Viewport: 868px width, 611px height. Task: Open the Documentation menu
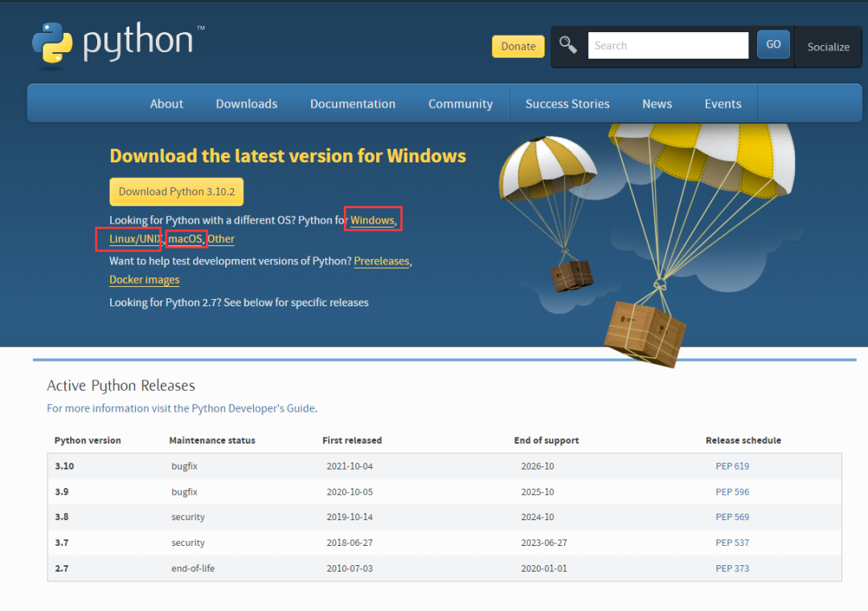click(353, 104)
